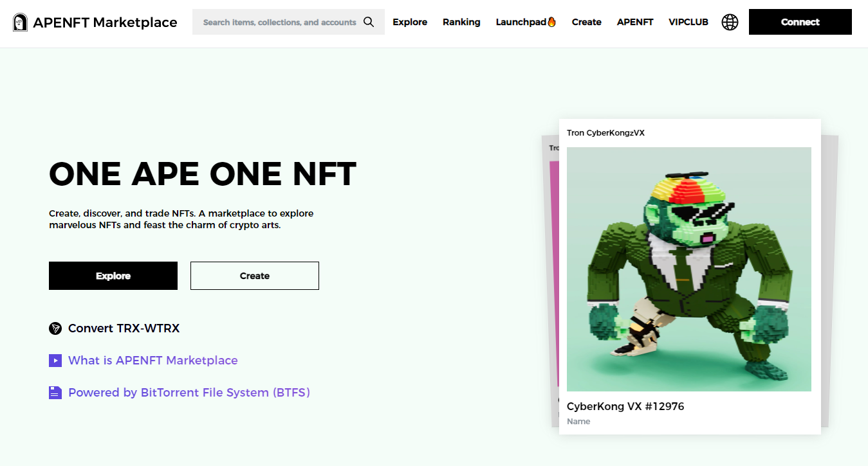Open the language globe icon

tap(730, 22)
